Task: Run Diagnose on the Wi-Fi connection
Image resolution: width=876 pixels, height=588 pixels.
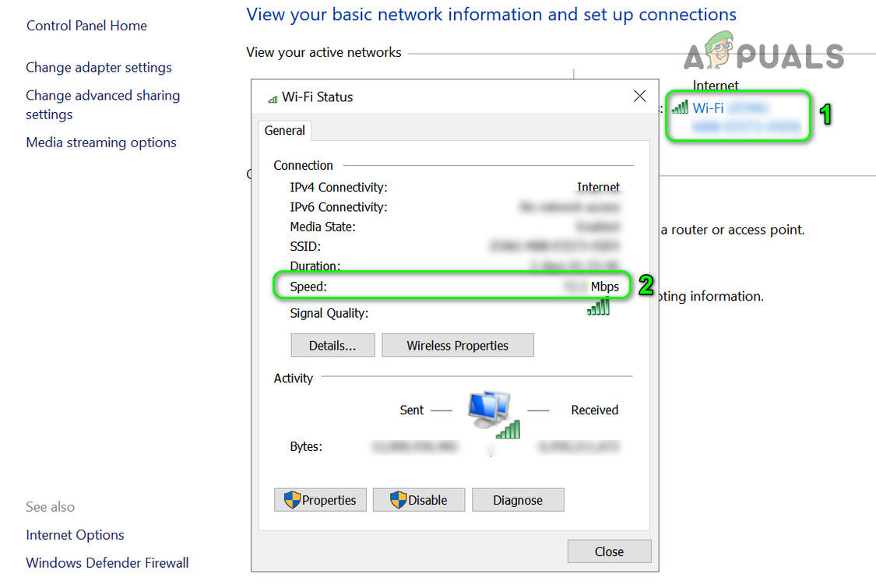Action: click(518, 500)
